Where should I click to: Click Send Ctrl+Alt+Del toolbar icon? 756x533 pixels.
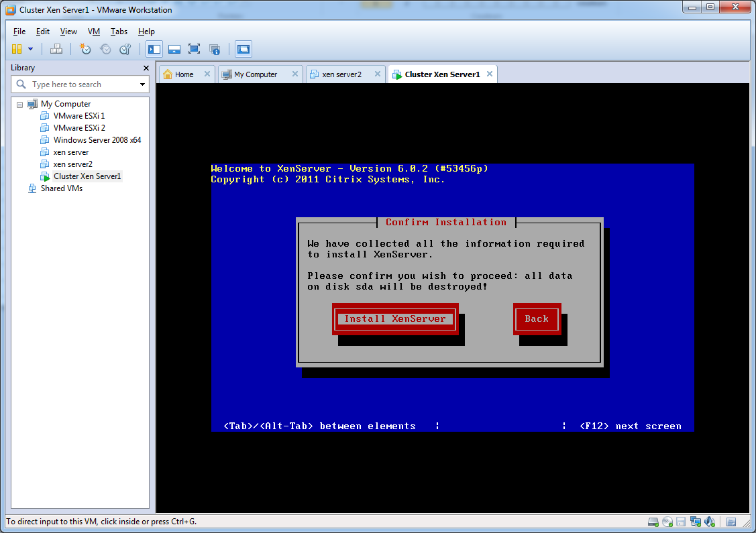pyautogui.click(x=56, y=49)
